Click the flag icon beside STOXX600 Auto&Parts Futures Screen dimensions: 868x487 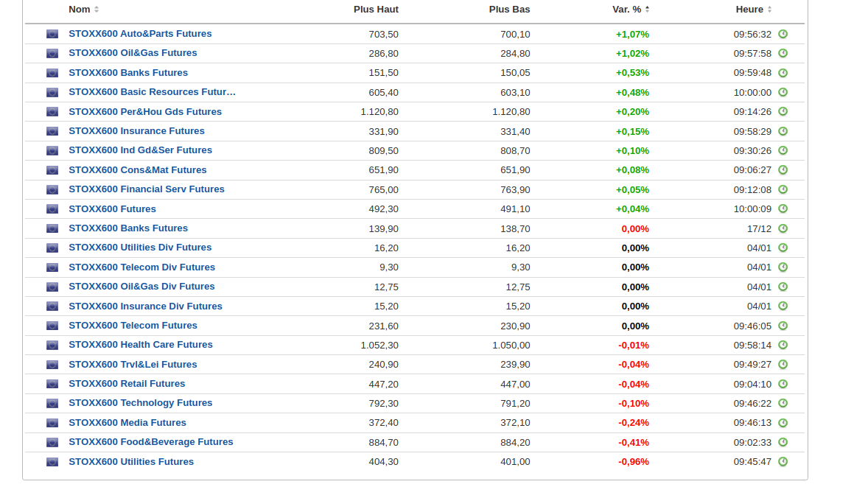pyautogui.click(x=52, y=34)
